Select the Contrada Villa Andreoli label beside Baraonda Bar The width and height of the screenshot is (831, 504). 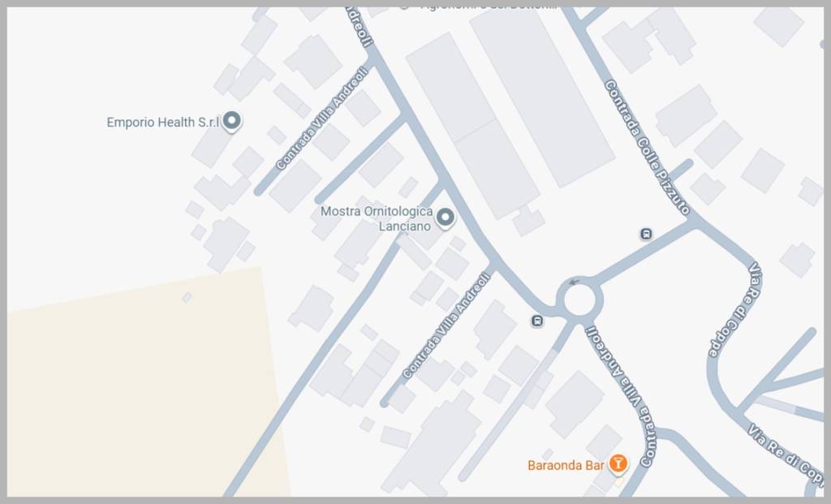621,396
